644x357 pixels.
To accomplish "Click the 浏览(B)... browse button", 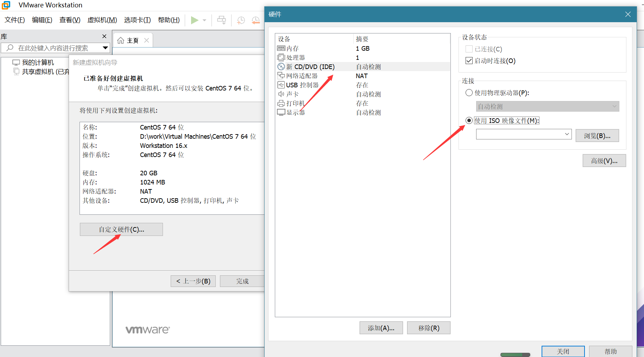I will pyautogui.click(x=597, y=136).
